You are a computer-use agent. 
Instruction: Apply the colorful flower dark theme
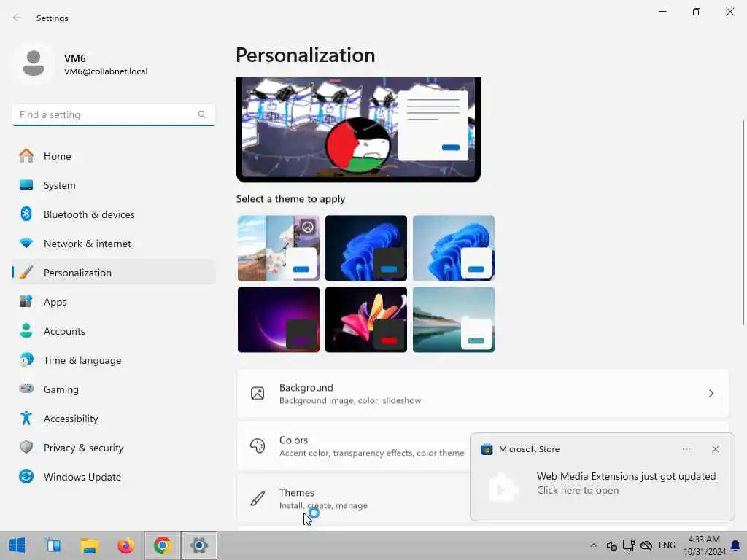pyautogui.click(x=366, y=319)
